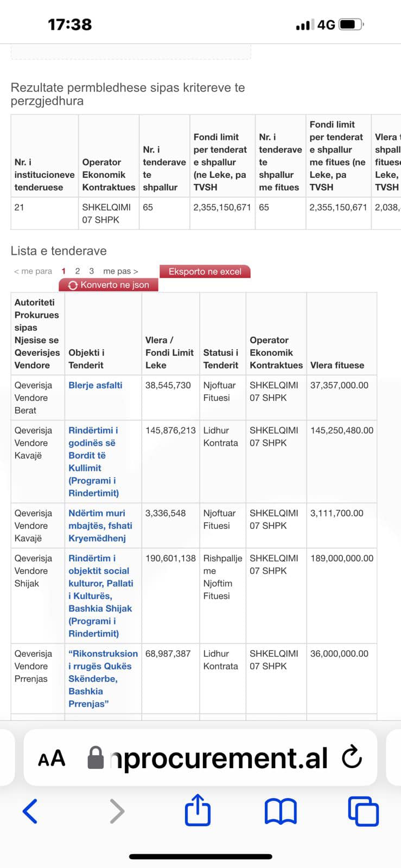Open the Safari share sheet
Screen dimensions: 401x868
[198, 810]
